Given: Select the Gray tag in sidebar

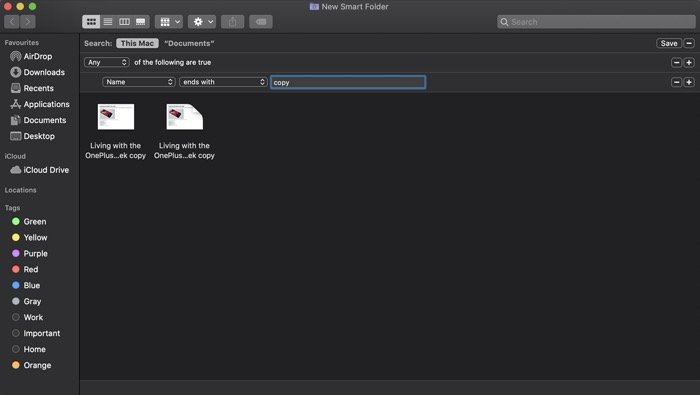Looking at the screenshot, I should coord(26,301).
